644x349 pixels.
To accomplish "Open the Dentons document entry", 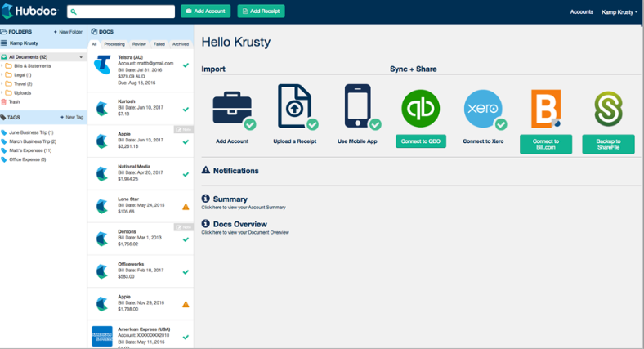I will [141, 239].
